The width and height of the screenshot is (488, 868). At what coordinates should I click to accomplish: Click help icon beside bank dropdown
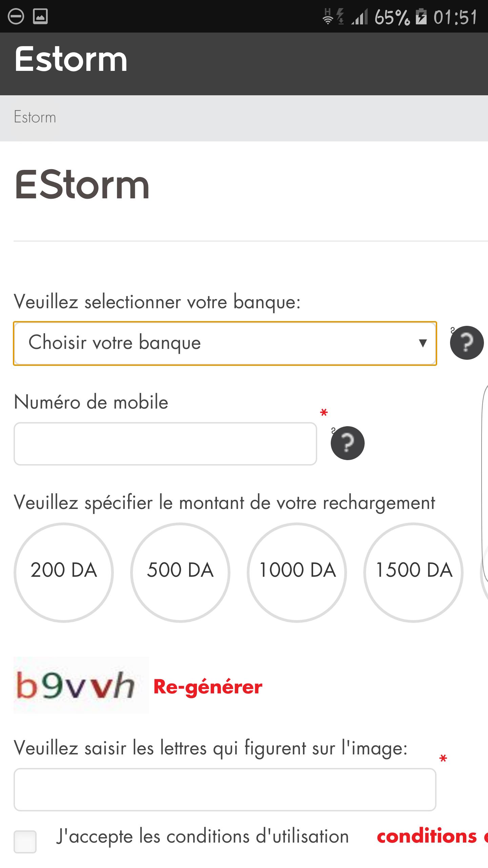pyautogui.click(x=467, y=343)
